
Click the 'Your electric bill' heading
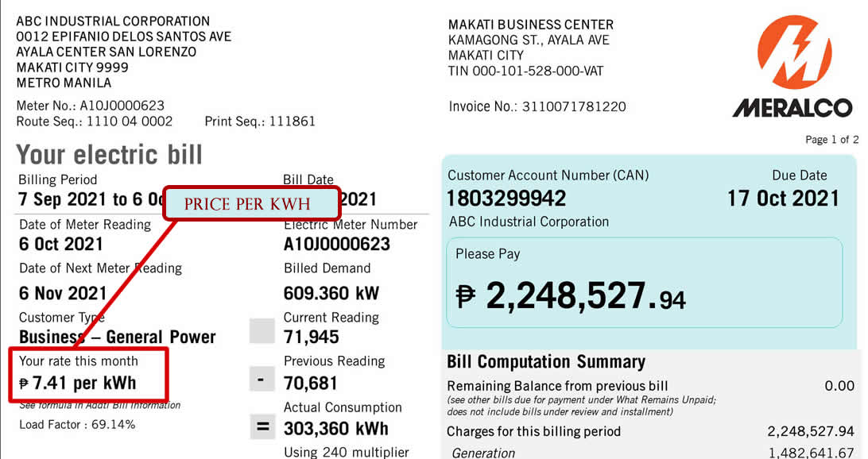110,154
